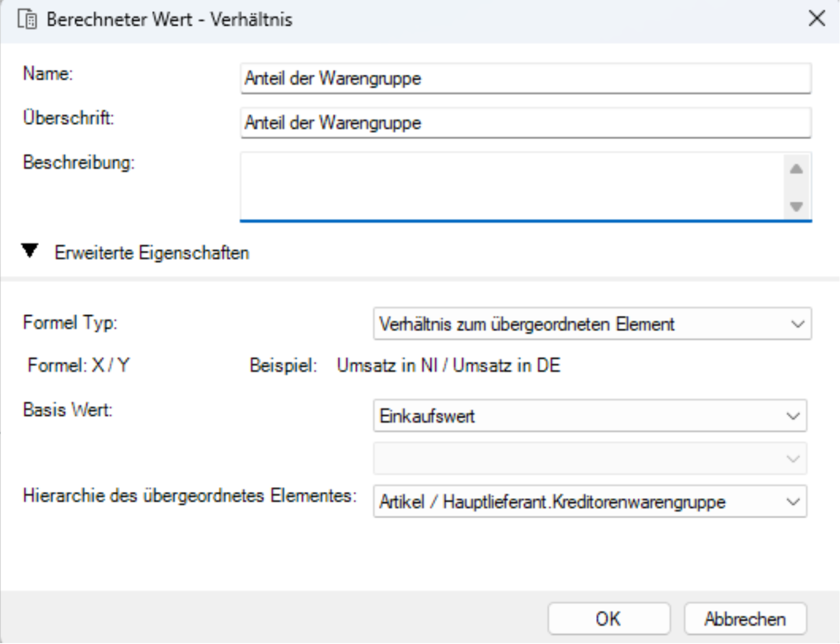The width and height of the screenshot is (840, 644).
Task: Open the Basis Wert dropdown showing Einkaufswert
Action: (x=590, y=416)
